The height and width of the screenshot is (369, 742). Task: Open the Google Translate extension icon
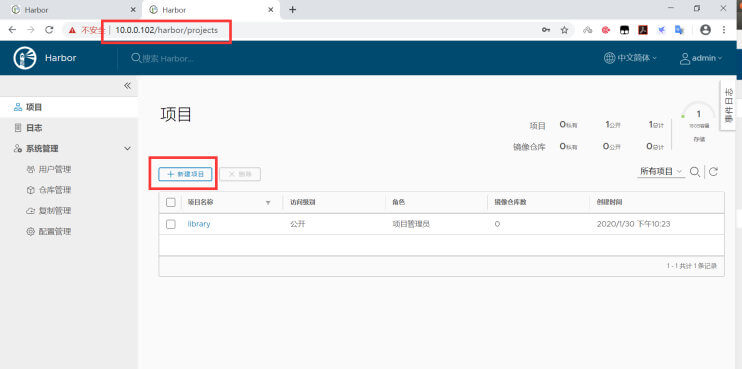pyautogui.click(x=680, y=30)
